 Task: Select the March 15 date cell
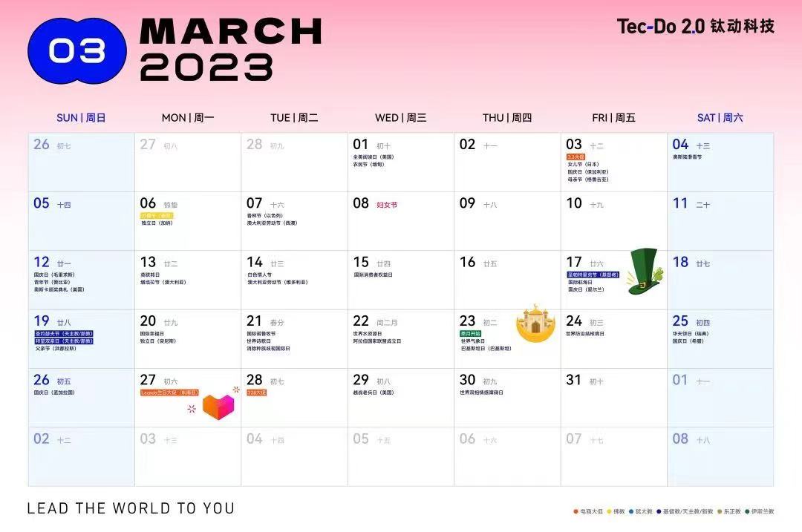pos(400,280)
